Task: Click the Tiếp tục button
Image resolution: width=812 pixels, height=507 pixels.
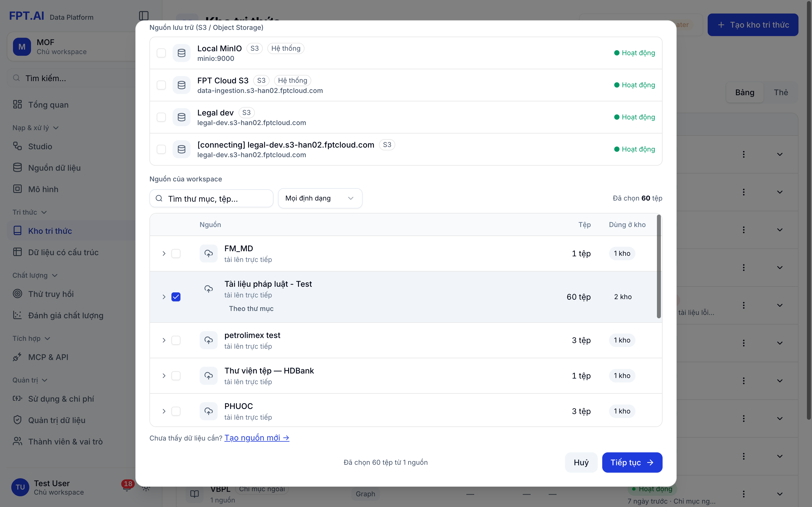Action: pyautogui.click(x=632, y=462)
